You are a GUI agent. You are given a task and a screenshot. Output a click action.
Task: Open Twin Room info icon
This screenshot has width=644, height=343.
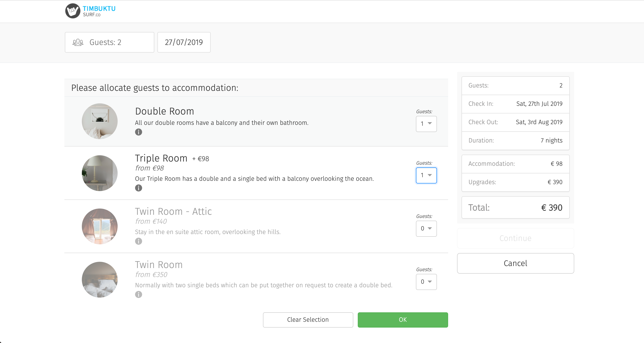[138, 294]
